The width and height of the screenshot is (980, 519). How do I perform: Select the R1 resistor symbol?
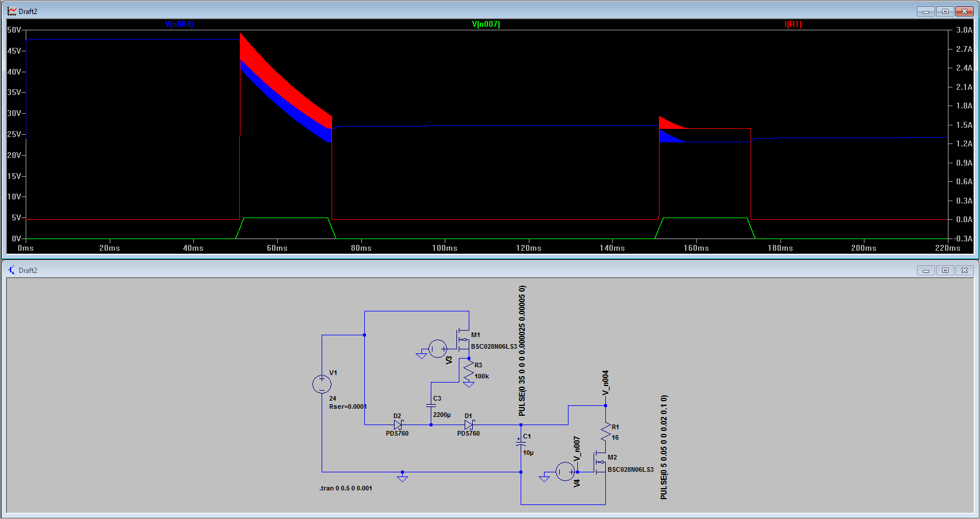606,432
